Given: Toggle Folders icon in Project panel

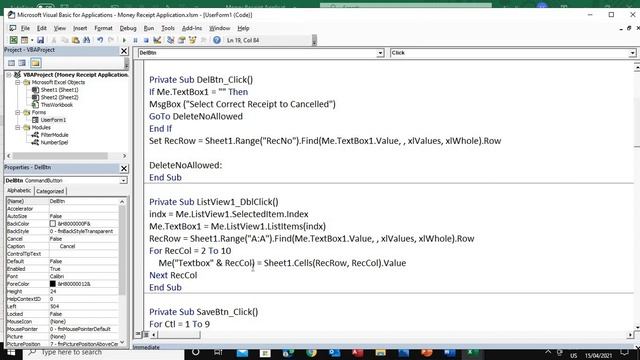Looking at the screenshot, I should [36, 63].
